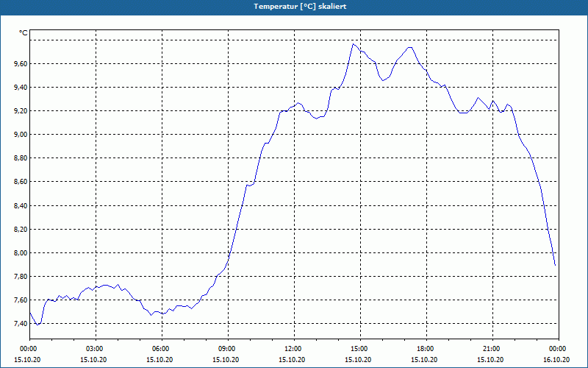This screenshot has height=368, width=588.
Task: Click the 15.10.20 date under 18:00
Action: point(424,359)
